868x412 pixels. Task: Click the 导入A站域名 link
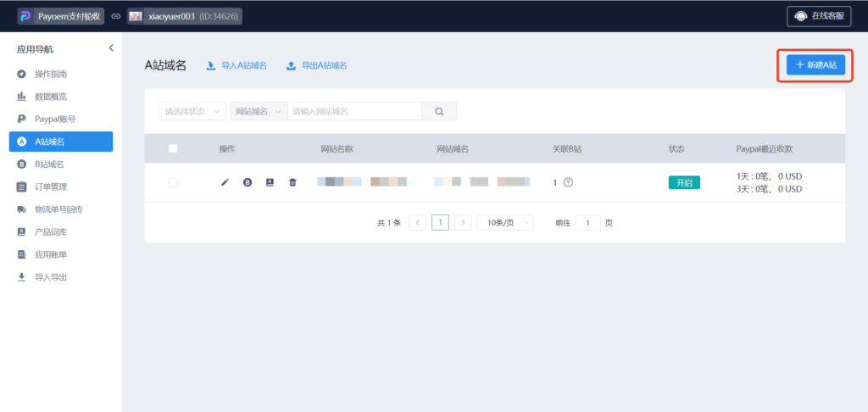[x=236, y=65]
